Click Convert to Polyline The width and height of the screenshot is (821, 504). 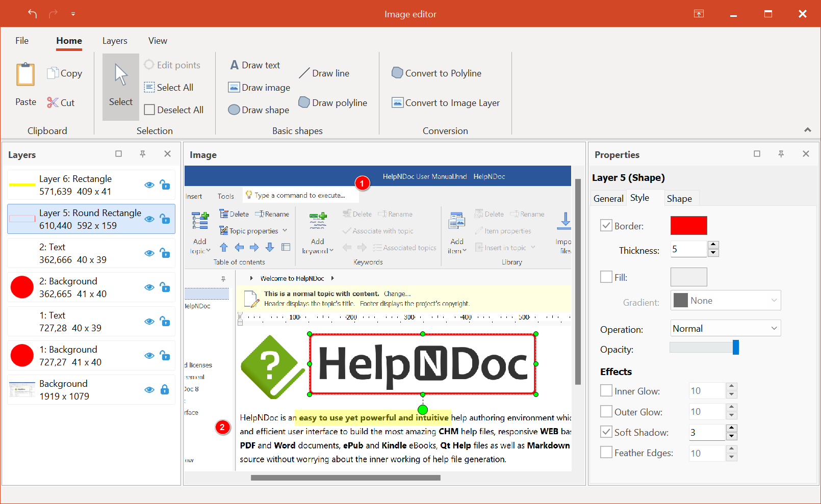437,73
